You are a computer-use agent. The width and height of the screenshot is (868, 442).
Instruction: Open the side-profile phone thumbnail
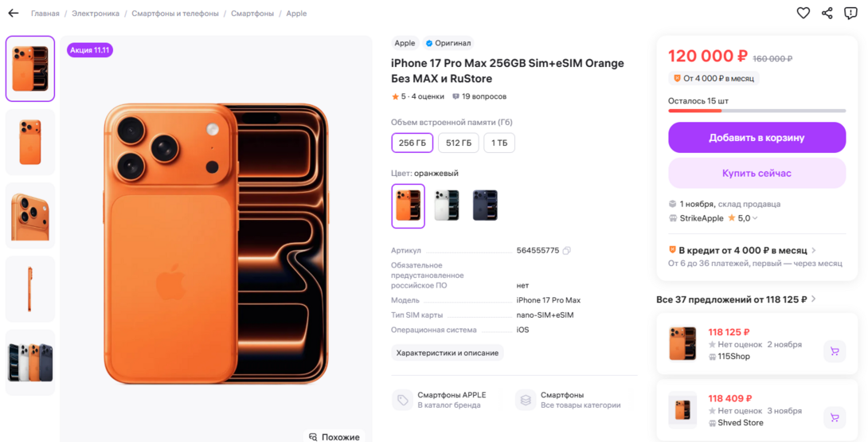30,289
